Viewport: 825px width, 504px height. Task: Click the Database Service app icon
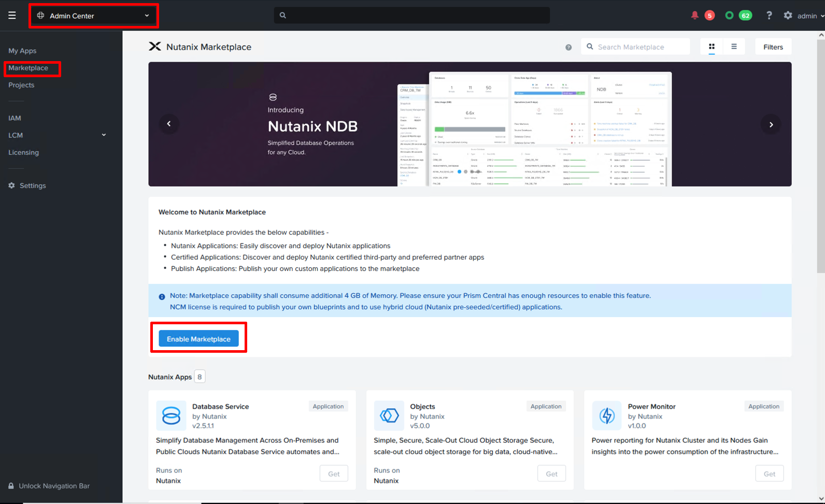pyautogui.click(x=171, y=415)
